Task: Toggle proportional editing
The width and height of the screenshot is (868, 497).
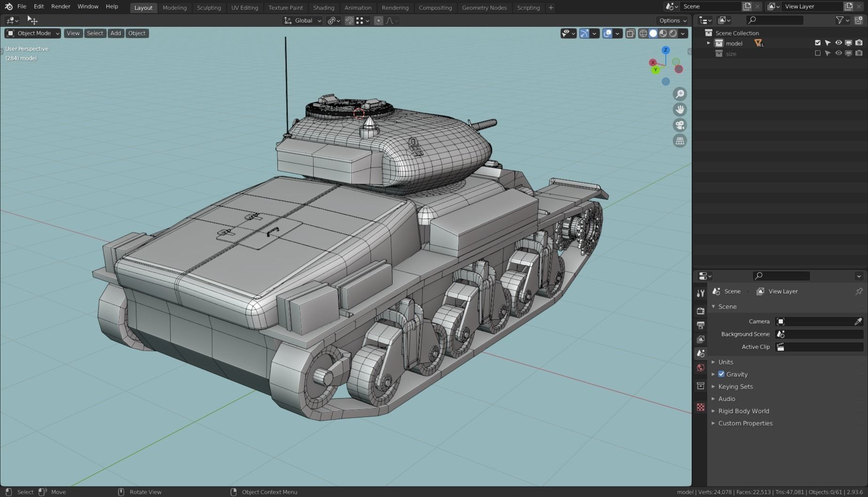Action: point(379,21)
